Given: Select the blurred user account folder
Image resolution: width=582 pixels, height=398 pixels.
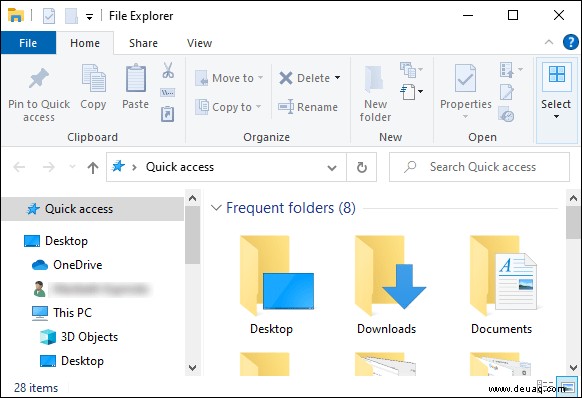Looking at the screenshot, I should pyautogui.click(x=93, y=289).
